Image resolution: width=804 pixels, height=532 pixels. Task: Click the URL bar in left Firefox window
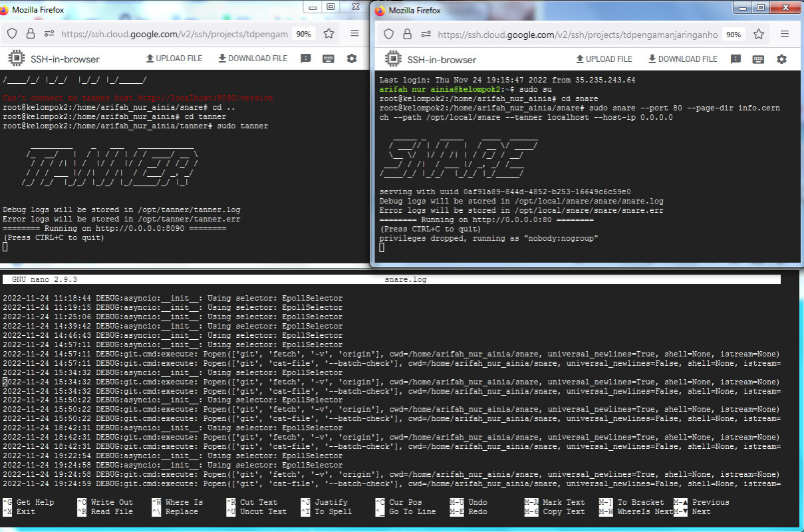(174, 33)
